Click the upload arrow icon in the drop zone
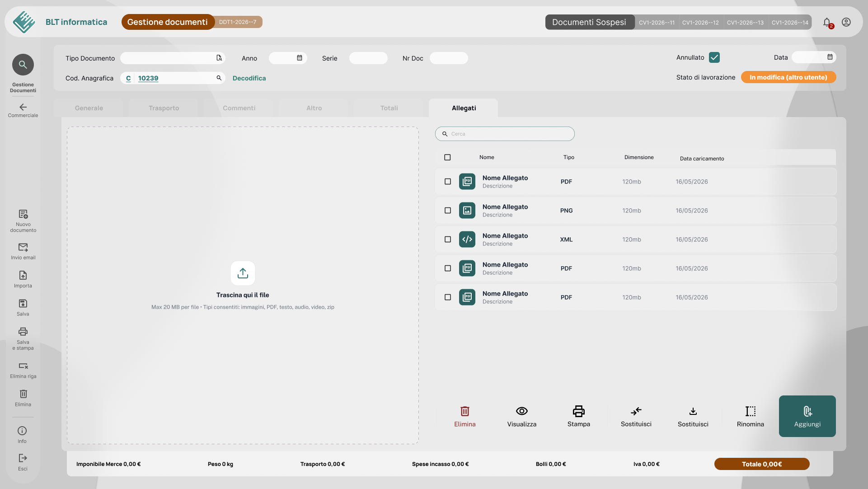This screenshot has height=489, width=868. click(243, 273)
